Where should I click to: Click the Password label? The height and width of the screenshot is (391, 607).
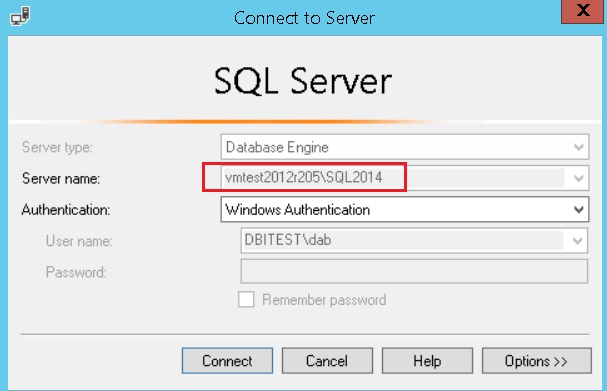point(76,272)
